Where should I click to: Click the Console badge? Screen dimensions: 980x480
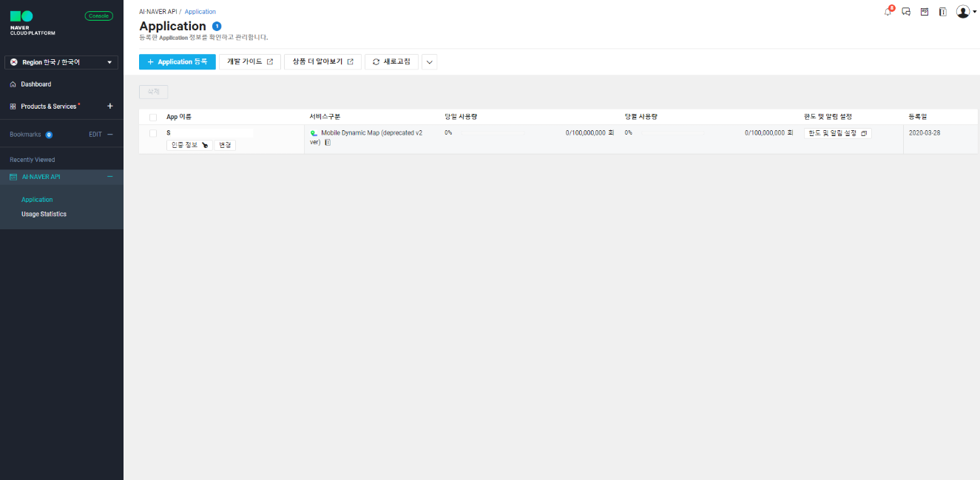click(99, 16)
